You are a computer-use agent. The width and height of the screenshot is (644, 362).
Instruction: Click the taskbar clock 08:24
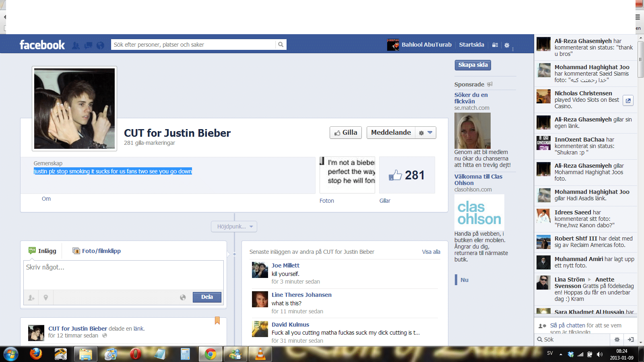(x=621, y=351)
